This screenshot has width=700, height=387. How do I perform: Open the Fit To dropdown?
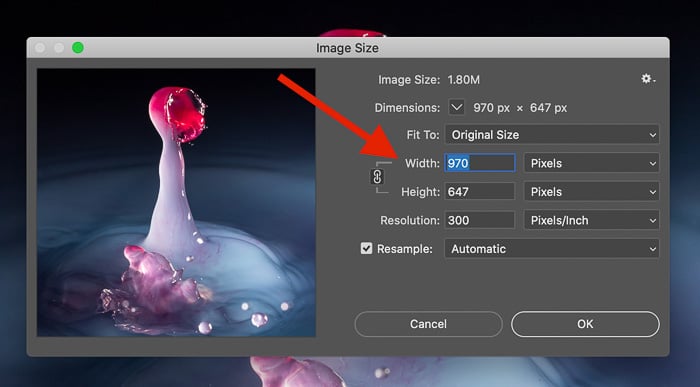(552, 134)
